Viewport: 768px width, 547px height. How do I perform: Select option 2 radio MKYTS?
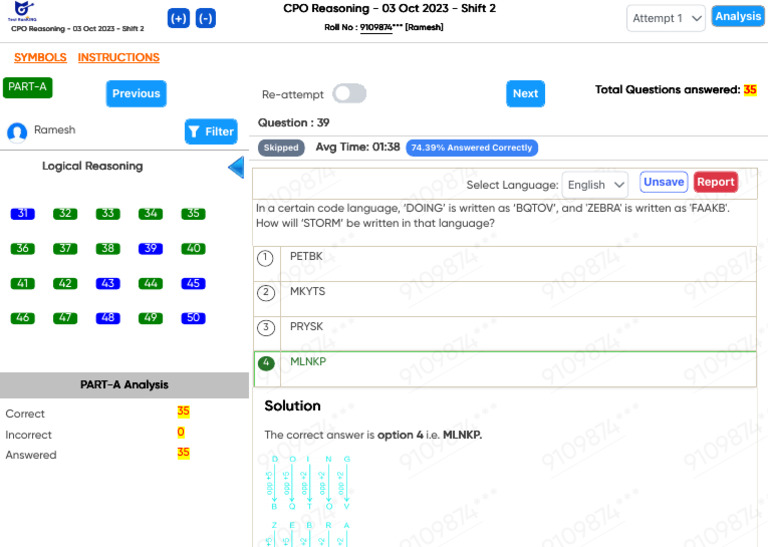tap(265, 293)
